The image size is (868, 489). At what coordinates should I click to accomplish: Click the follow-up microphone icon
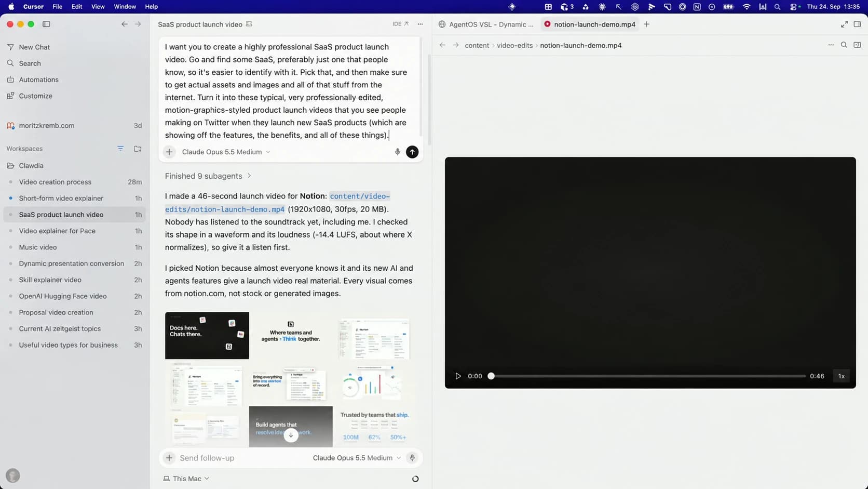[x=412, y=458]
